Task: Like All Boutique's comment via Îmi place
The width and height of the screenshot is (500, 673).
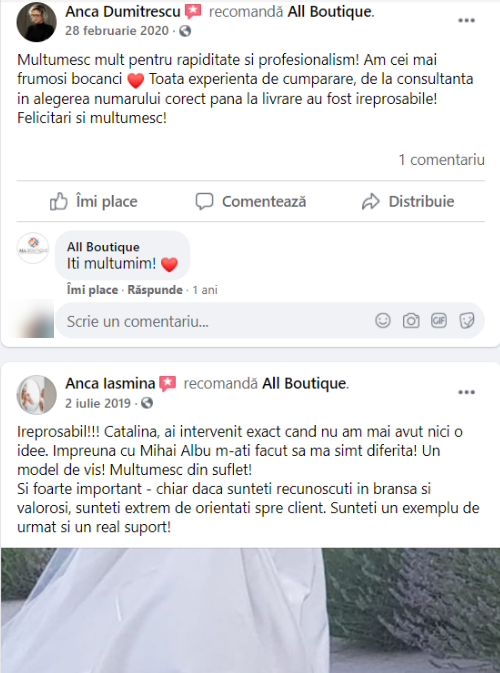Action: [x=92, y=290]
